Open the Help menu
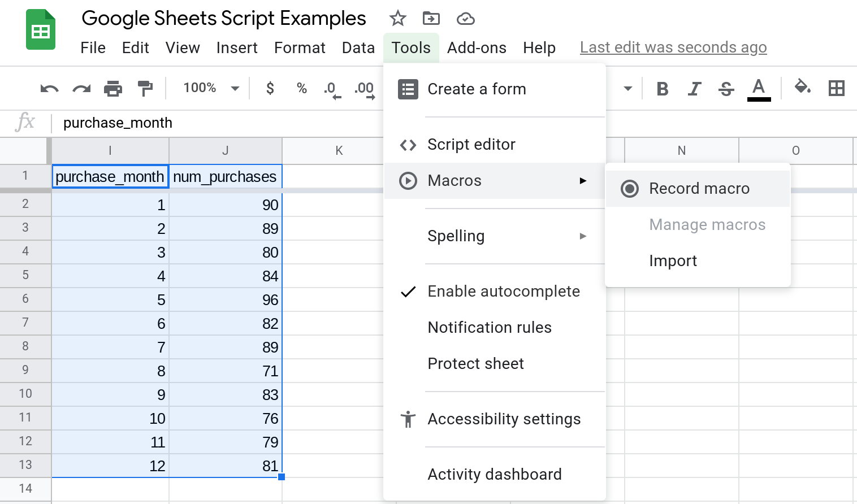The width and height of the screenshot is (857, 504). [539, 48]
